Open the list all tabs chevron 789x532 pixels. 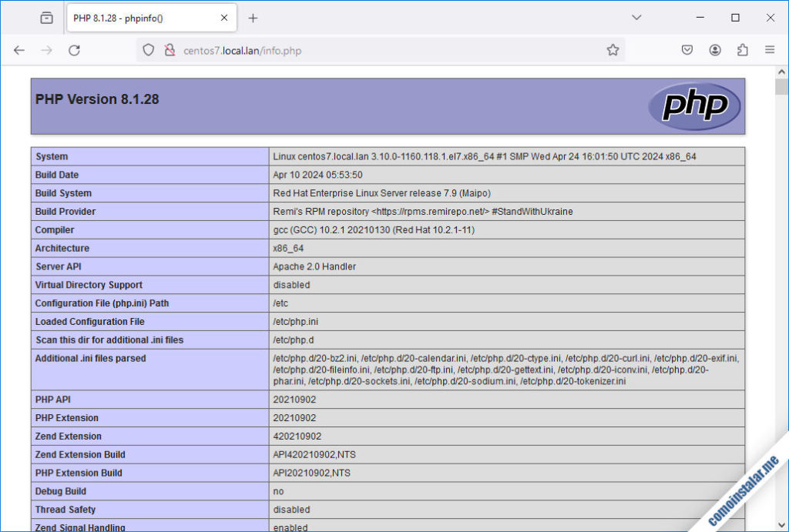635,17
